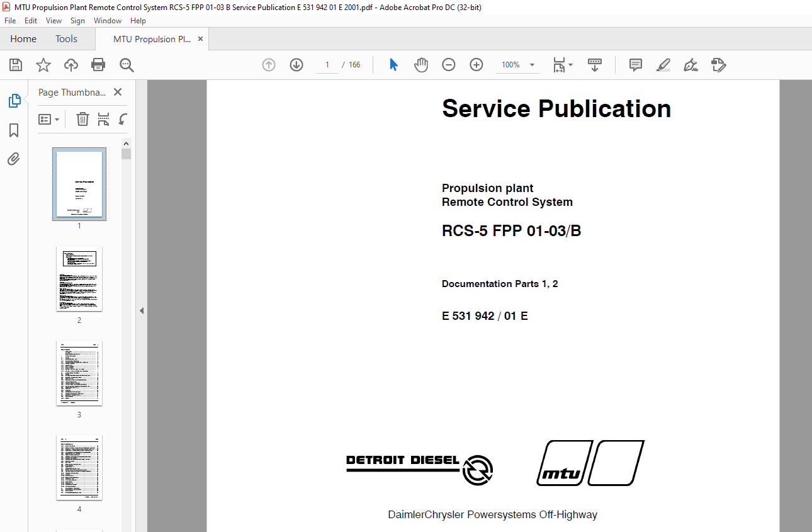This screenshot has height=532, width=812.
Task: Close the Page Thumbnails panel
Action: pyautogui.click(x=118, y=92)
